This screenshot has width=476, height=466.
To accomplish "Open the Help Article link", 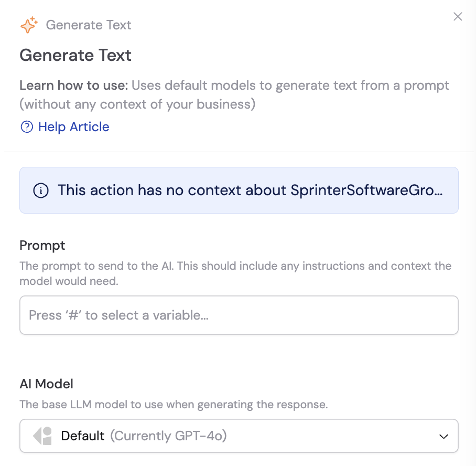I will [x=73, y=127].
